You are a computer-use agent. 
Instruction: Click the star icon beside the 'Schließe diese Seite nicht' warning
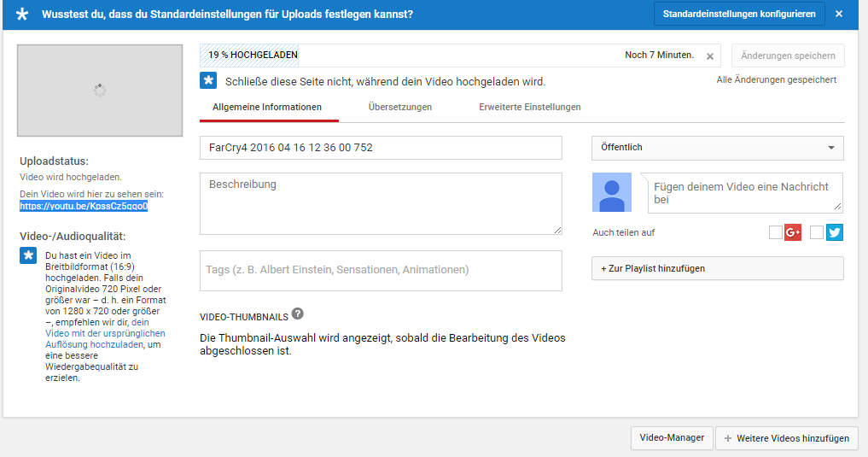click(208, 81)
